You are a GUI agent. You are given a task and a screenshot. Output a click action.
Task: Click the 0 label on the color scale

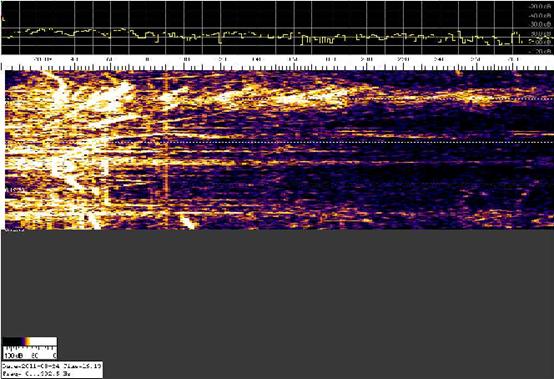point(54,355)
